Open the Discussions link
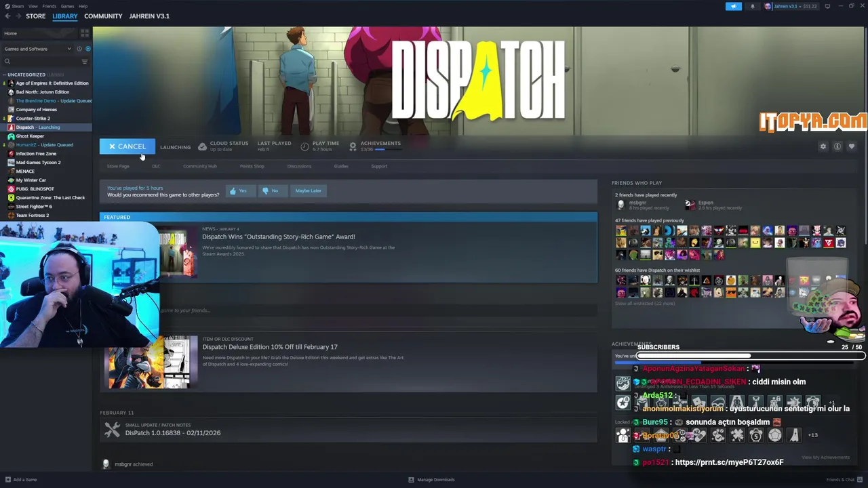868x488 pixels. [x=299, y=166]
